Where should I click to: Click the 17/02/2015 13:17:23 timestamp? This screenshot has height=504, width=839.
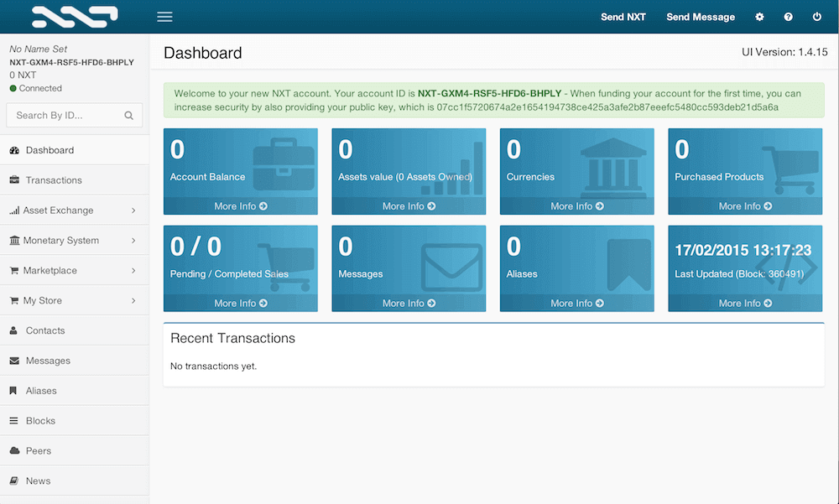pos(743,250)
